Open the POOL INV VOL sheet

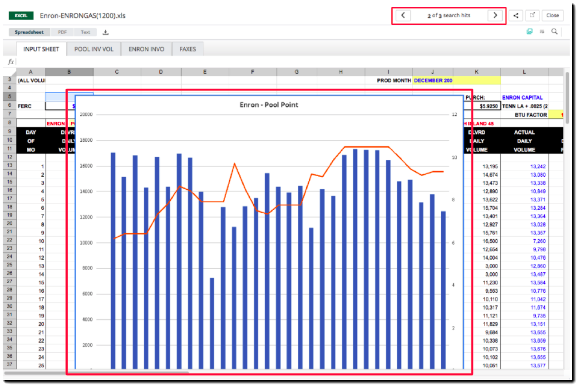pos(94,49)
